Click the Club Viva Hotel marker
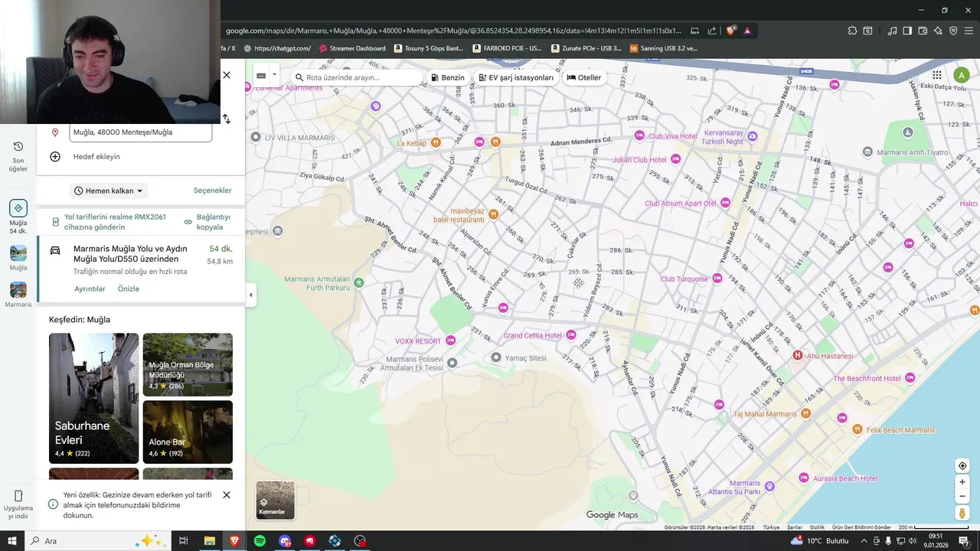 [639, 136]
